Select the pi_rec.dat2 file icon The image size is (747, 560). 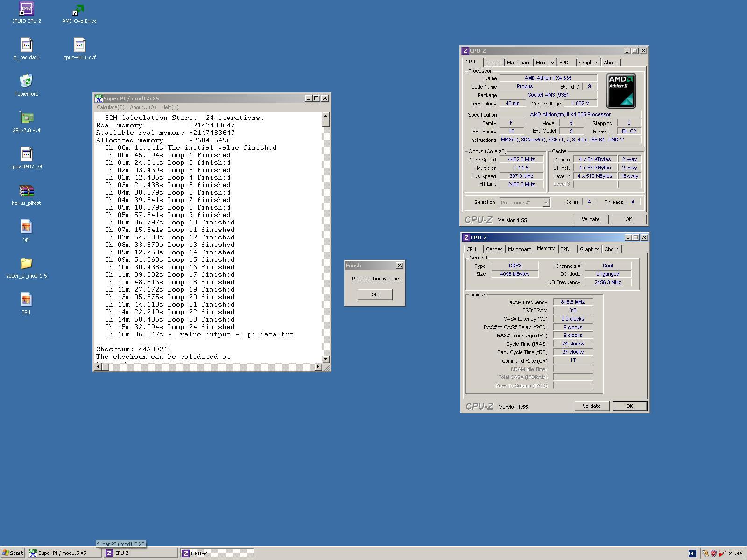[x=26, y=49]
